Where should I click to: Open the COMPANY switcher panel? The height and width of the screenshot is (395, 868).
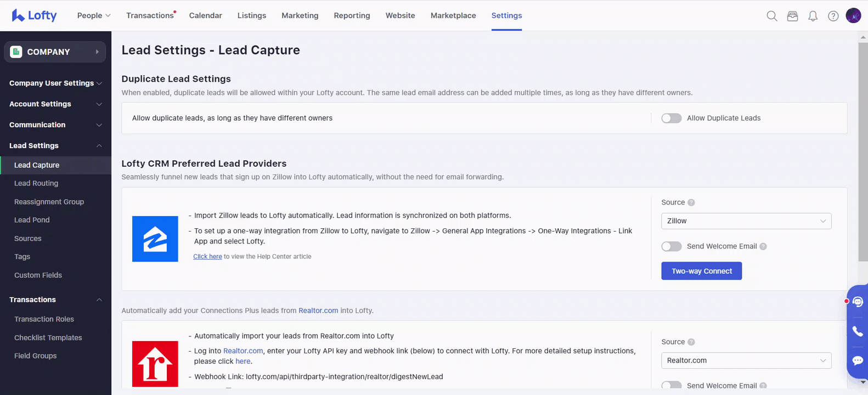pos(55,52)
